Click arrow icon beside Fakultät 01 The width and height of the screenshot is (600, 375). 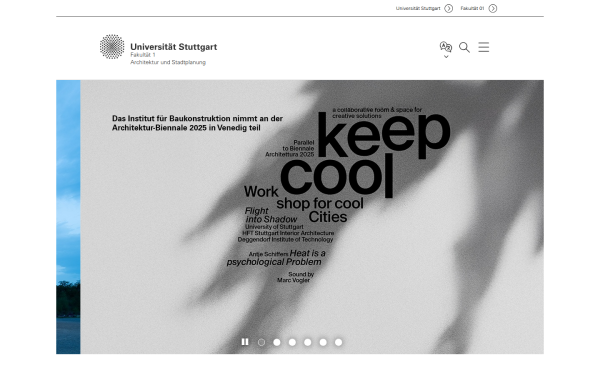(x=493, y=8)
